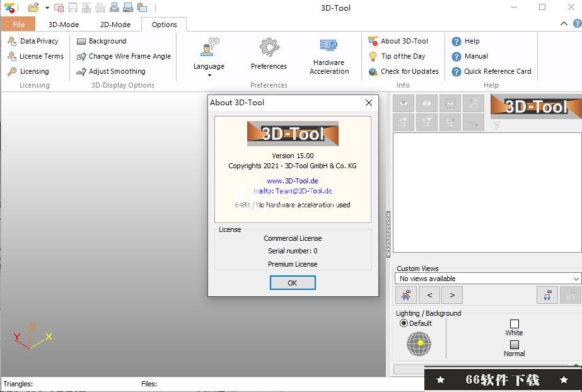Click About 3D-Tool in ribbon

click(x=399, y=41)
